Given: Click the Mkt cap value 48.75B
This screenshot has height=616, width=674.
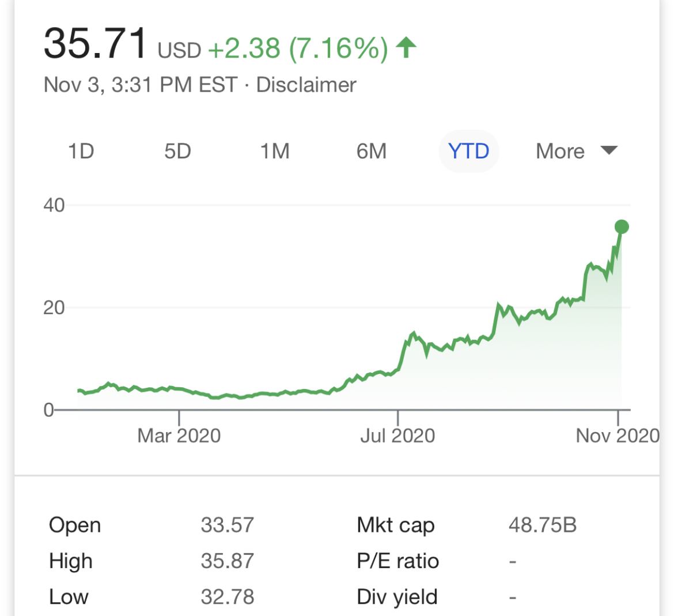Looking at the screenshot, I should 543,525.
